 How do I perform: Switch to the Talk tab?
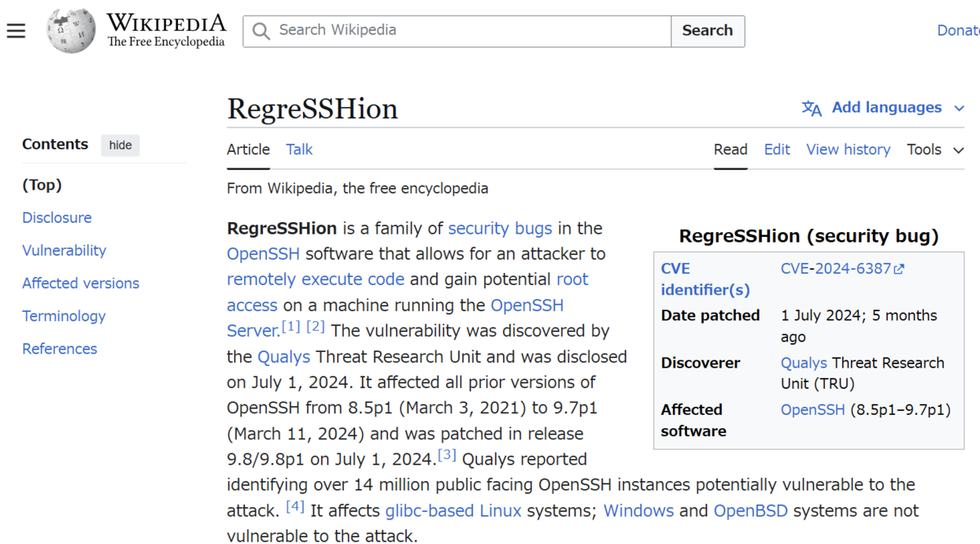[299, 149]
